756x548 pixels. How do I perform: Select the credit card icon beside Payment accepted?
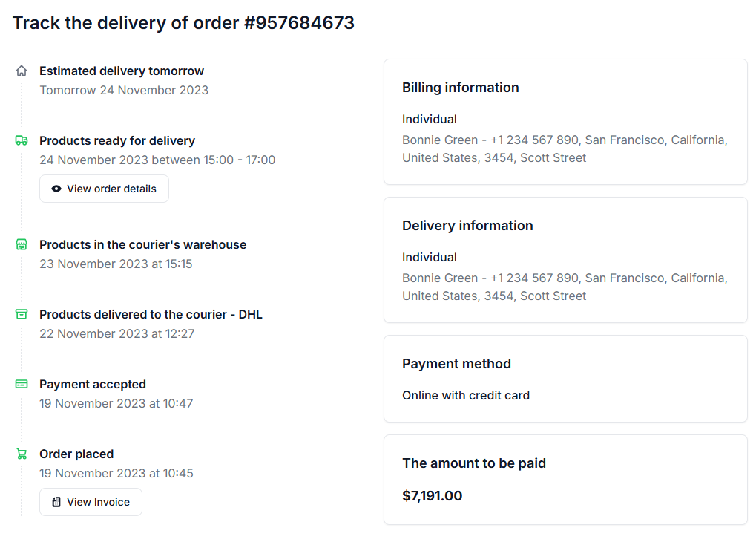coord(21,383)
